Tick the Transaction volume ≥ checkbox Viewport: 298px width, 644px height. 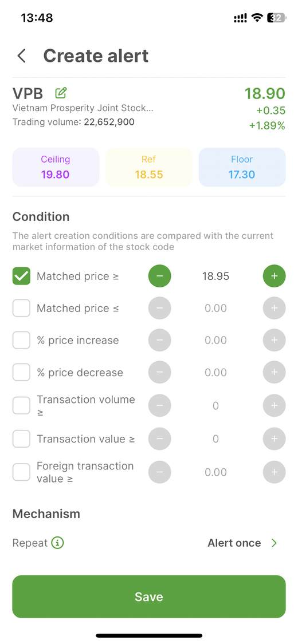coord(21,406)
